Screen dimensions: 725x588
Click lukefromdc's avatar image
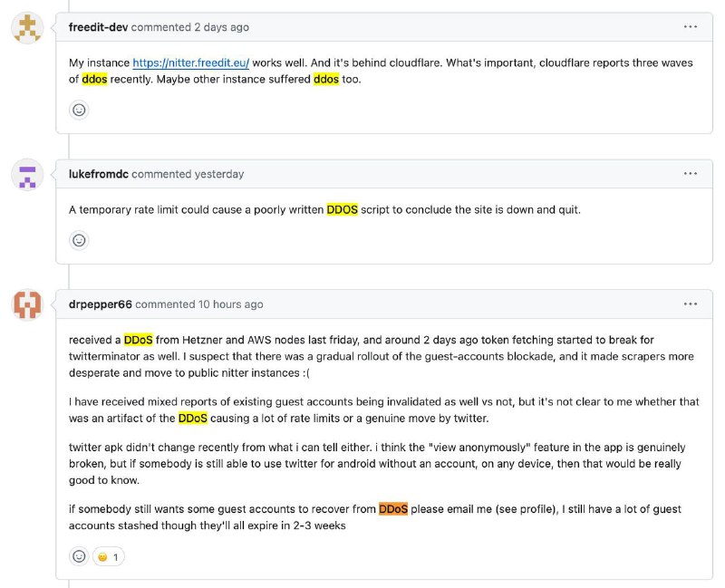click(x=26, y=174)
